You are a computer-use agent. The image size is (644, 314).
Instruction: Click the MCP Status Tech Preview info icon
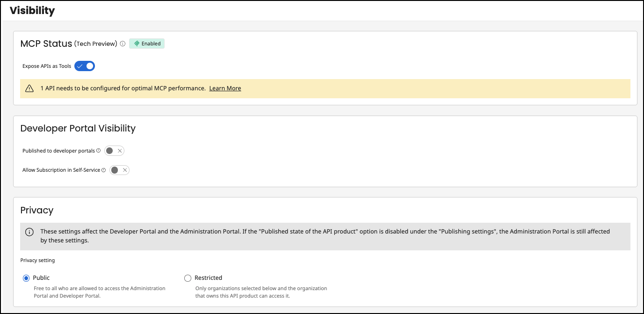[123, 44]
